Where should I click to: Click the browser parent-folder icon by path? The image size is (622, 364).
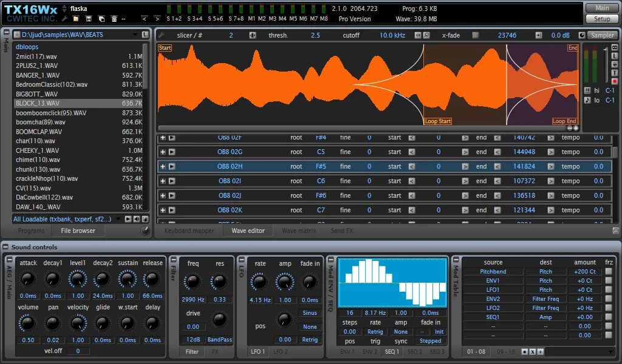click(145, 35)
